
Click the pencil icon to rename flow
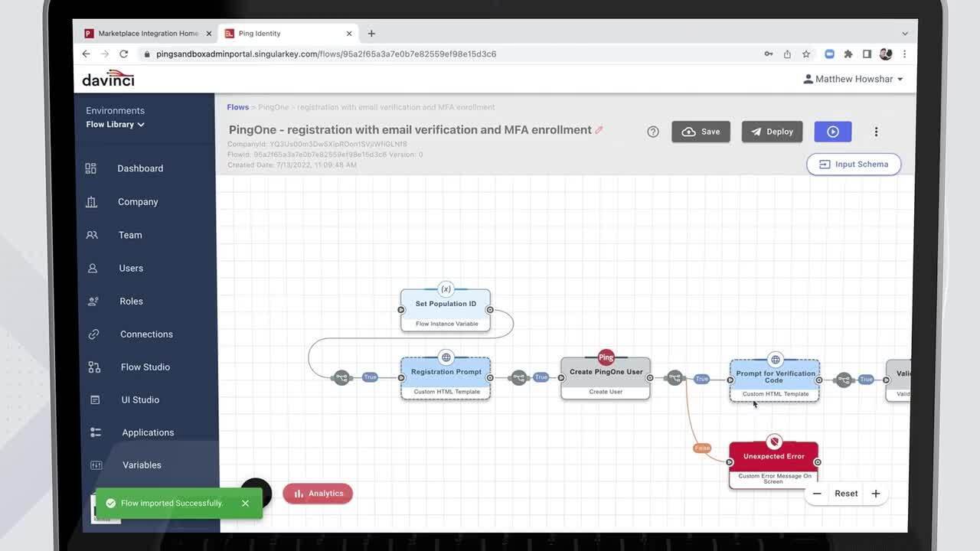pos(599,130)
